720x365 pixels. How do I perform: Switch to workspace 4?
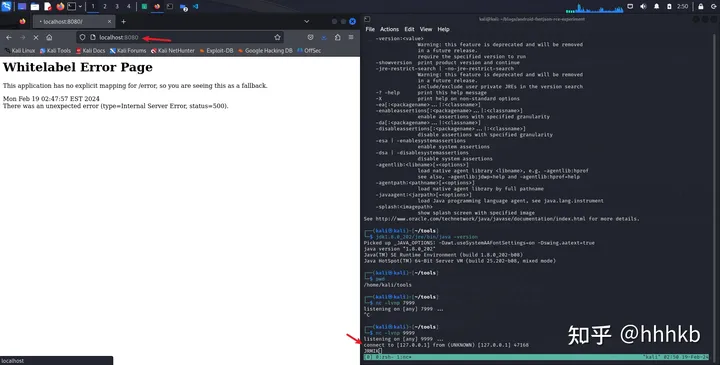(x=129, y=6)
